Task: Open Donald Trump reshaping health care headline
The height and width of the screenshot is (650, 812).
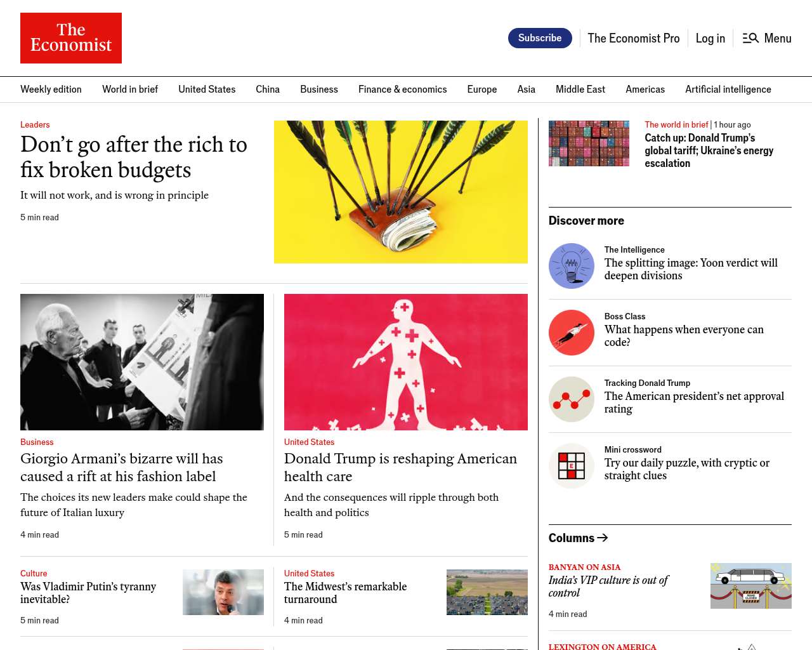Action: tap(400, 467)
